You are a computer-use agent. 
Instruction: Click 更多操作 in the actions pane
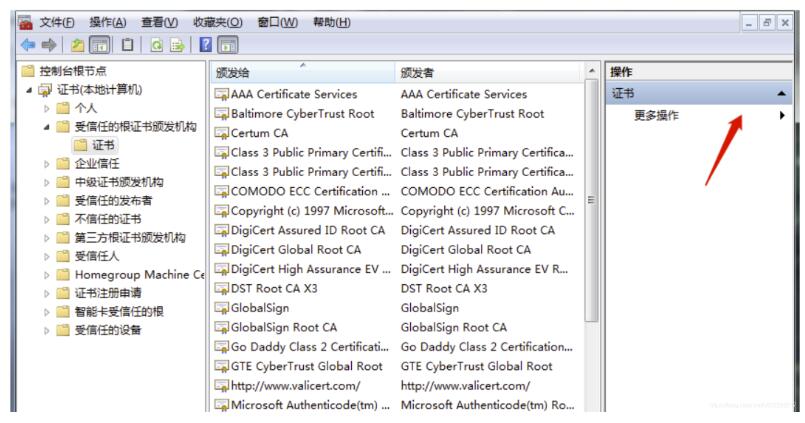coord(656,115)
